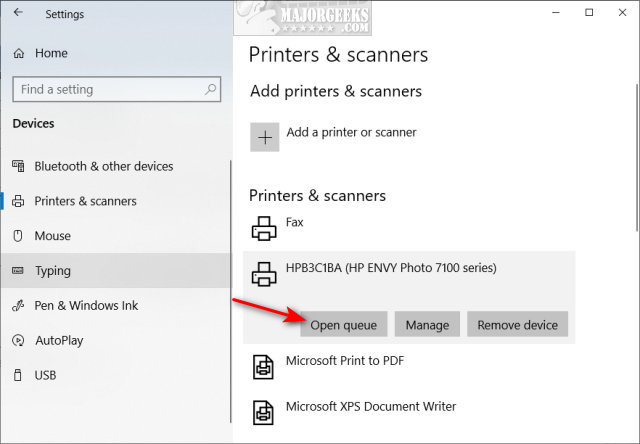Click the Mouse icon in sidebar
This screenshot has width=640, height=444.
pyautogui.click(x=18, y=236)
